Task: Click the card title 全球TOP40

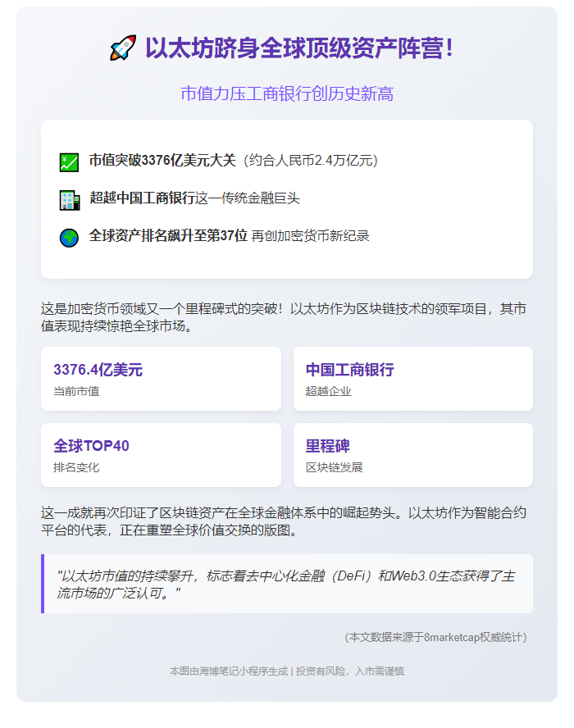Action: [x=91, y=446]
